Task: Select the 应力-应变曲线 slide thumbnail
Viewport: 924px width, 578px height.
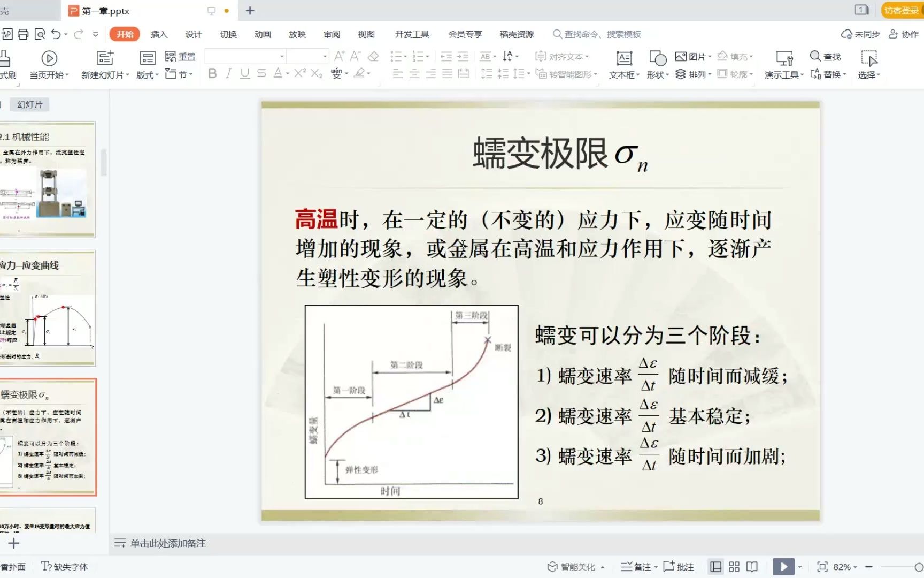Action: 48,308
